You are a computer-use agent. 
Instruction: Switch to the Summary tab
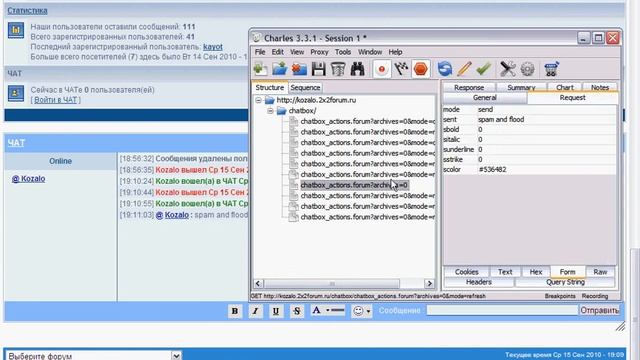[521, 87]
